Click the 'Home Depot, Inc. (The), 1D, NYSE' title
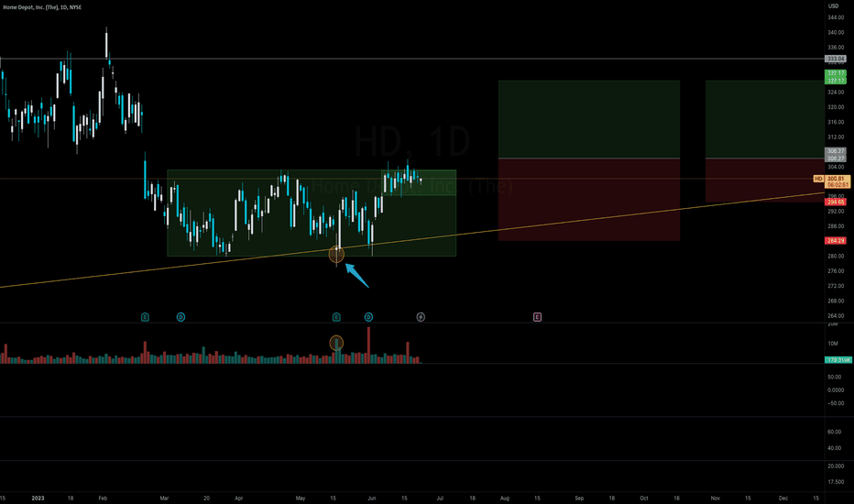The width and height of the screenshot is (854, 504). click(x=42, y=7)
